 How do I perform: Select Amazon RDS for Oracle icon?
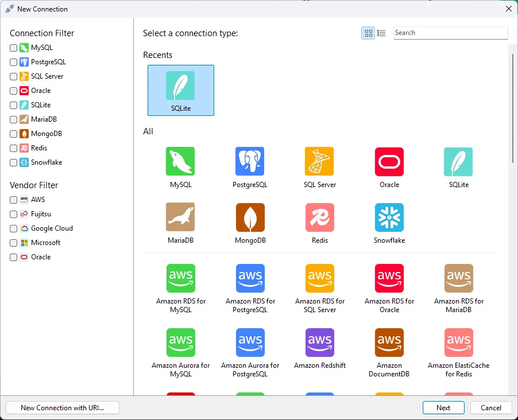389,278
